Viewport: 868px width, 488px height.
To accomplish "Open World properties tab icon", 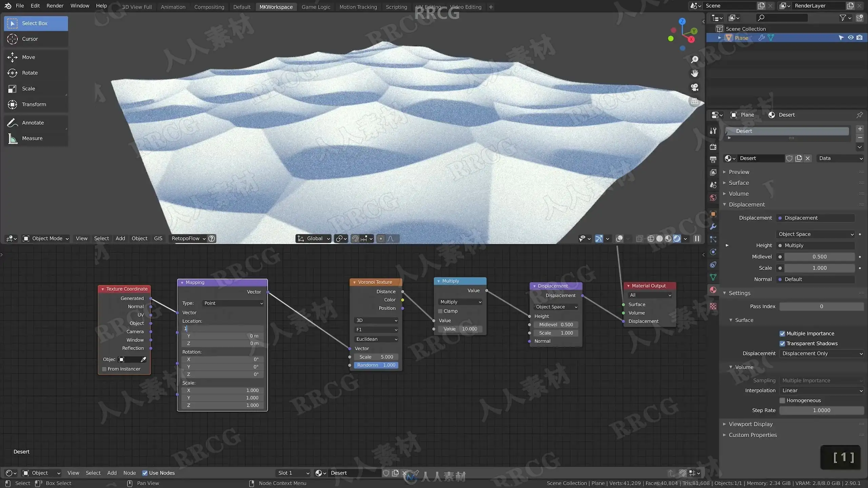I will click(x=713, y=198).
